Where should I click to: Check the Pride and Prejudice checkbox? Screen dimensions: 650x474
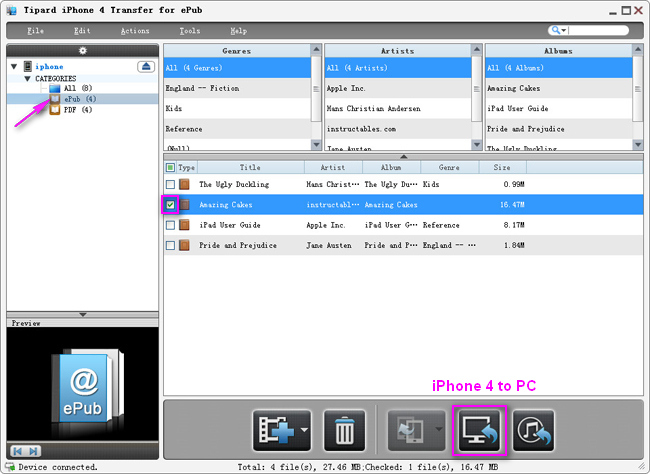coord(170,245)
